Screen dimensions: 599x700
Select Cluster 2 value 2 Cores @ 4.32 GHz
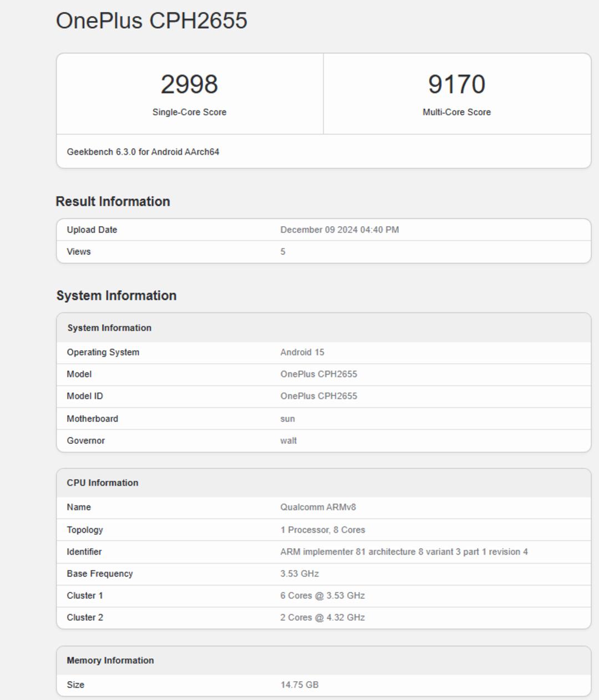(x=322, y=617)
